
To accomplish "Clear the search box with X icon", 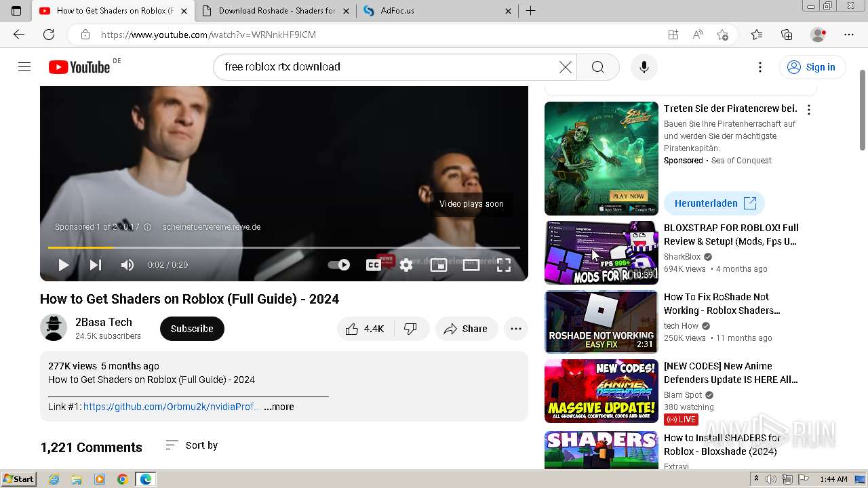I will [x=565, y=66].
